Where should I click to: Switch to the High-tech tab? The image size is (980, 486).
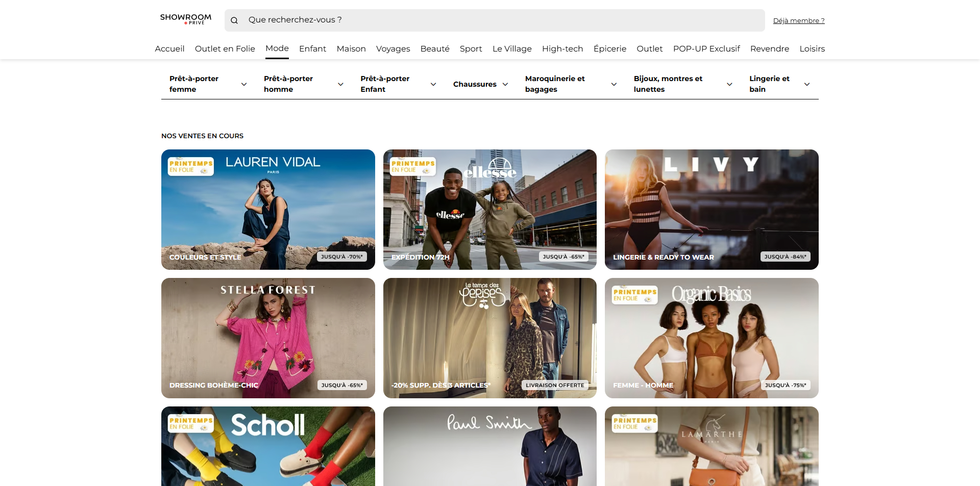(x=562, y=49)
